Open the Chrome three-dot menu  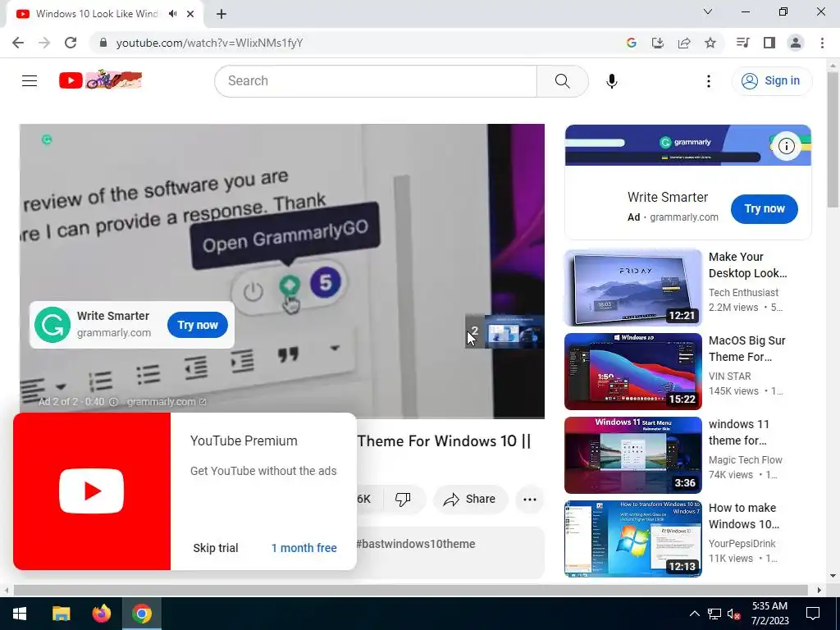(x=822, y=43)
